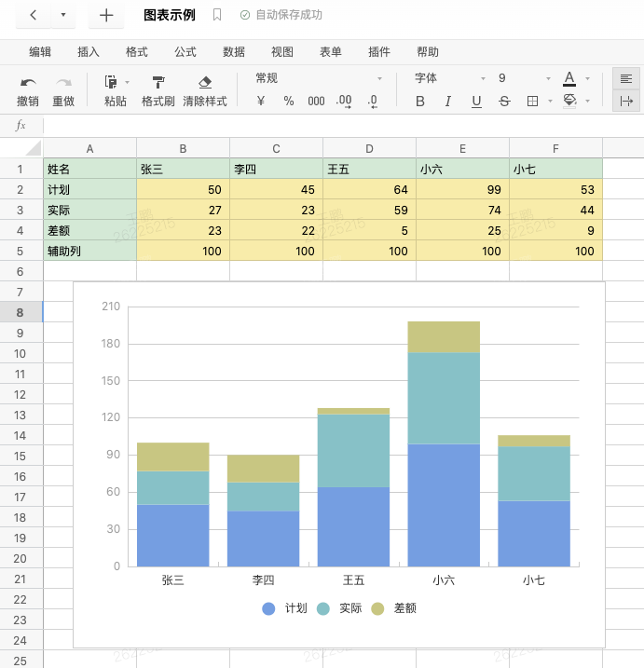Click the 撤销 undo icon
This screenshot has height=668, width=644.
(x=28, y=83)
